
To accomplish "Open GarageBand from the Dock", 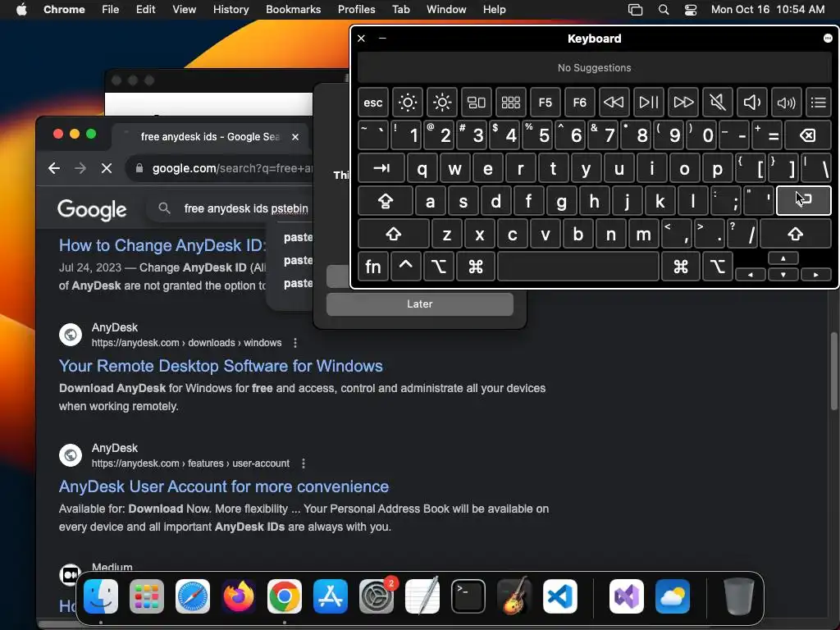I will [514, 596].
